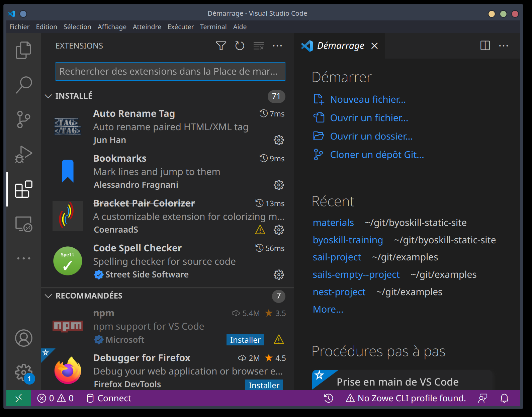Click No Zowe CLI profile found status

[x=406, y=398]
